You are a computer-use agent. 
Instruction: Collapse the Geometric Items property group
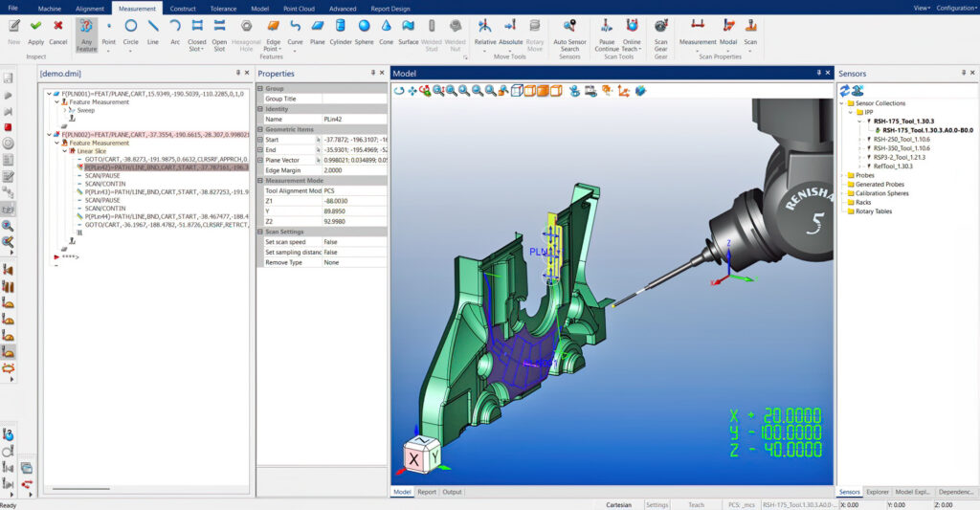tap(260, 129)
